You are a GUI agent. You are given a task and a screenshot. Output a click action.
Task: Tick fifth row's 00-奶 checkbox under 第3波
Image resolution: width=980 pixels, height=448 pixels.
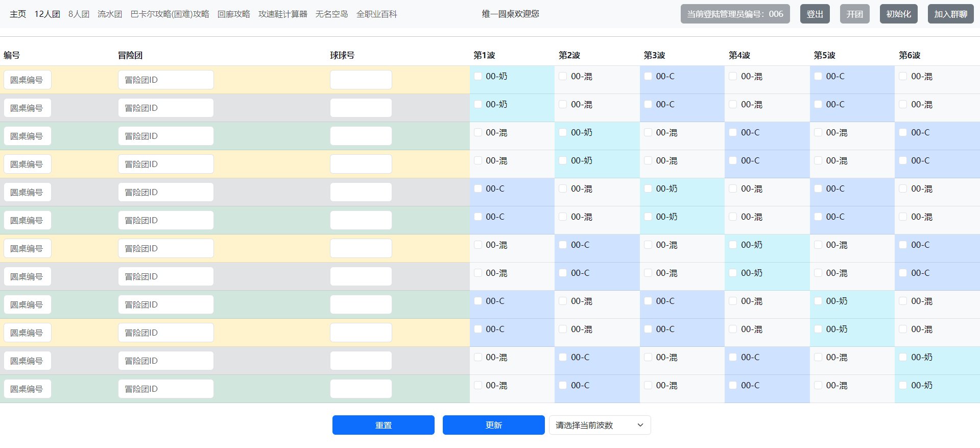[648, 188]
